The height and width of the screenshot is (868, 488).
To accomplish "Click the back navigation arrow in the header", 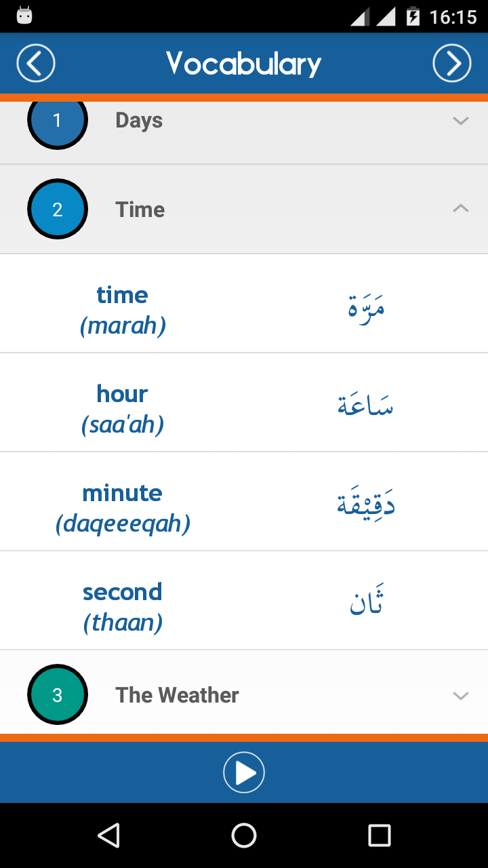I will click(x=35, y=62).
